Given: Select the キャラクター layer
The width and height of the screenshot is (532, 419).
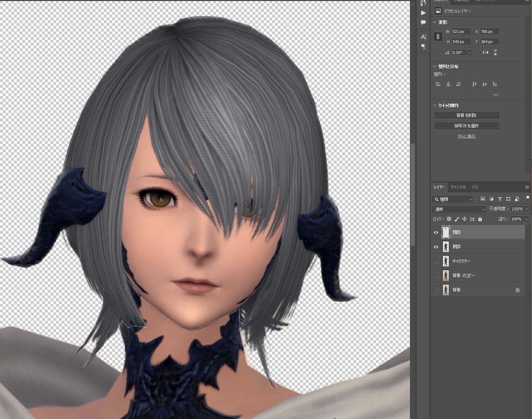Looking at the screenshot, I should (478, 261).
